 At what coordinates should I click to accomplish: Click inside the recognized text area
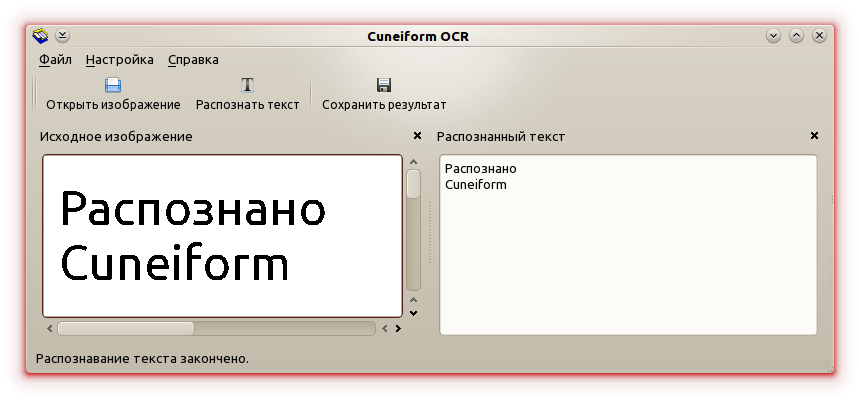click(628, 245)
